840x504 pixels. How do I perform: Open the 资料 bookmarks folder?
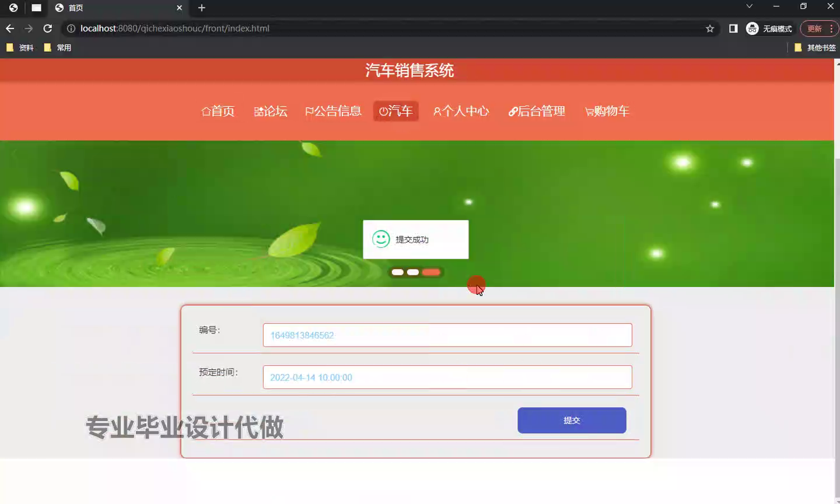20,48
